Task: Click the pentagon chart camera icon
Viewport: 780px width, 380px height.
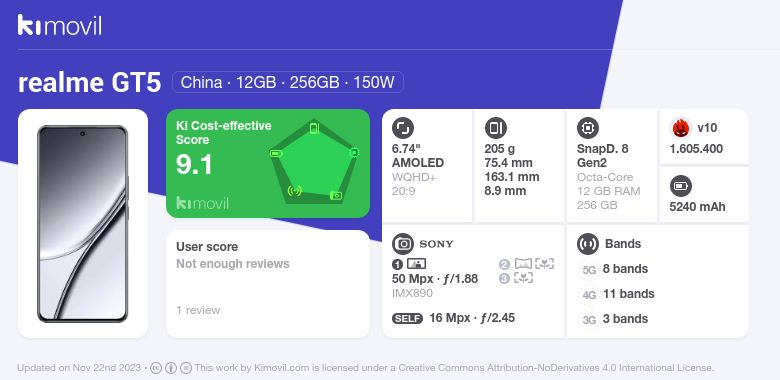Action: tap(336, 195)
